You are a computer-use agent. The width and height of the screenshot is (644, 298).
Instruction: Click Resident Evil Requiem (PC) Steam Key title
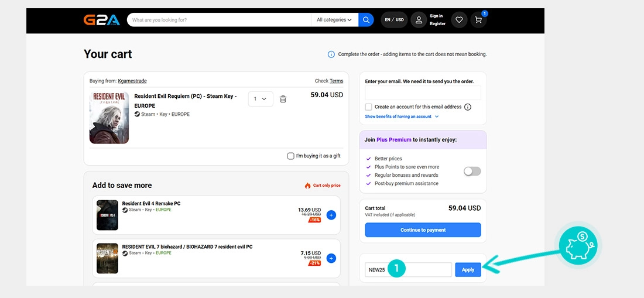(186, 101)
